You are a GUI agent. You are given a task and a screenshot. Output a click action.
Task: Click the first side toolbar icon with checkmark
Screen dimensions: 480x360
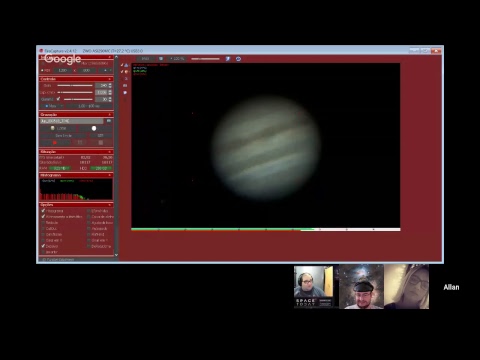click(x=125, y=65)
